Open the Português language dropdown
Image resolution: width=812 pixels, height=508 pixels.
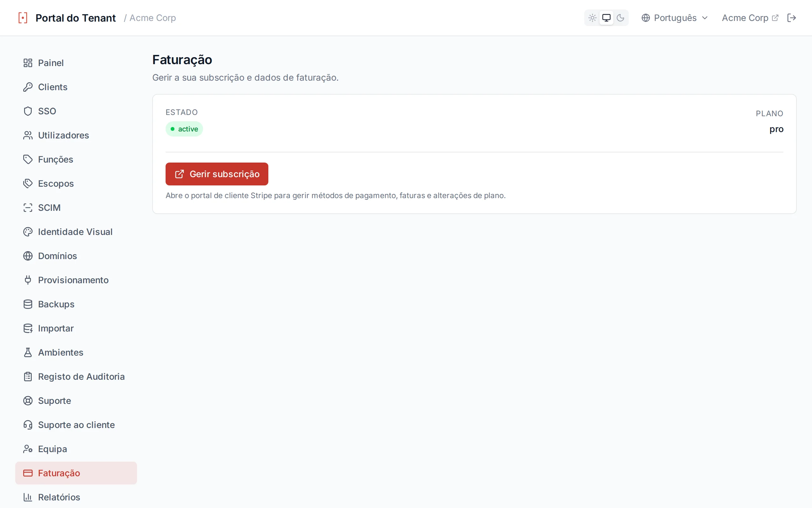point(675,18)
